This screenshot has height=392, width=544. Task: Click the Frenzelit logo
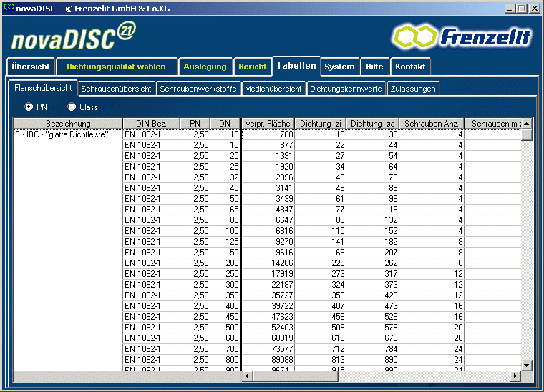point(462,36)
